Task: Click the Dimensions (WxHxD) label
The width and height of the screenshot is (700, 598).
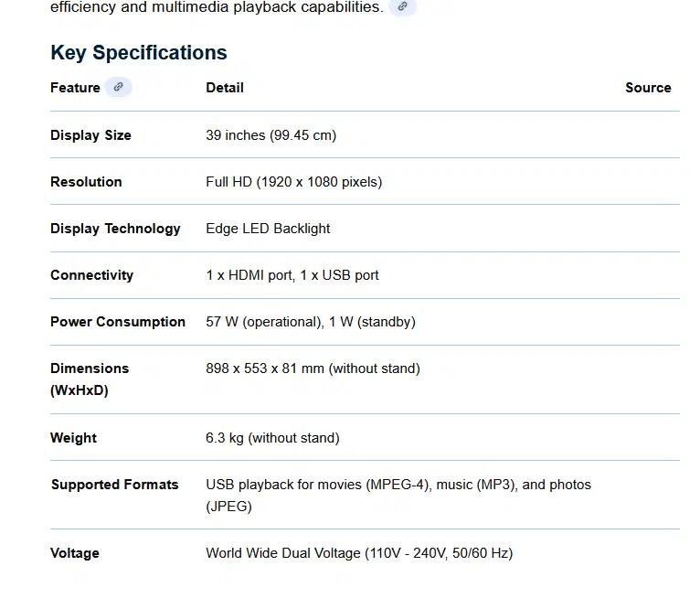Action: 90,379
